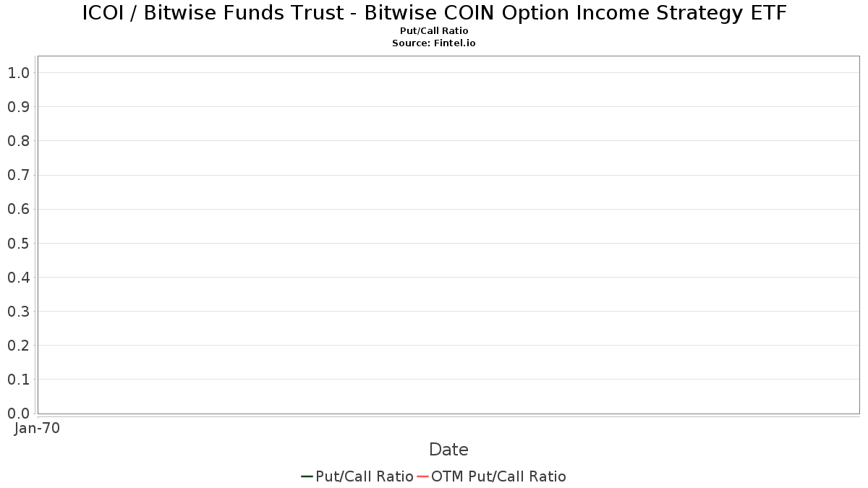Screen dimensions: 868x488
Task: Click the 0.8 y-axis label
Action: pyautogui.click(x=18, y=140)
